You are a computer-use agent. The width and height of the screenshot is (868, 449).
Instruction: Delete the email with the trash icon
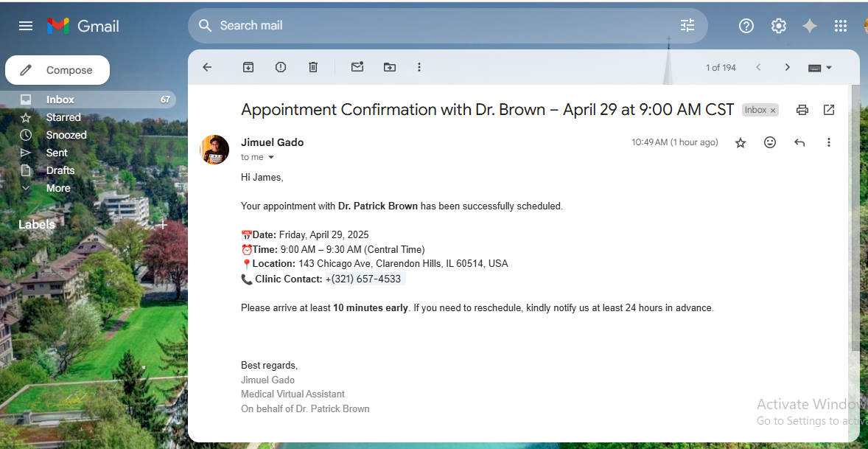[x=313, y=67]
